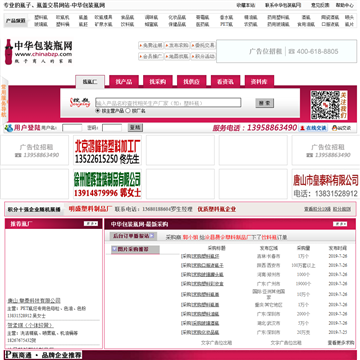Switch to the 找瓶厂 tab
The image size is (360, 360).
pyautogui.click(x=90, y=82)
